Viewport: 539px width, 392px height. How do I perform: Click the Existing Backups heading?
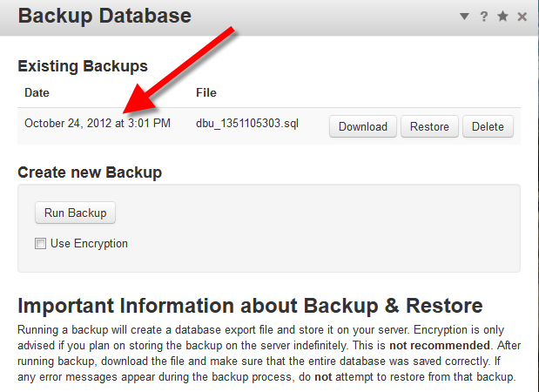pyautogui.click(x=83, y=65)
